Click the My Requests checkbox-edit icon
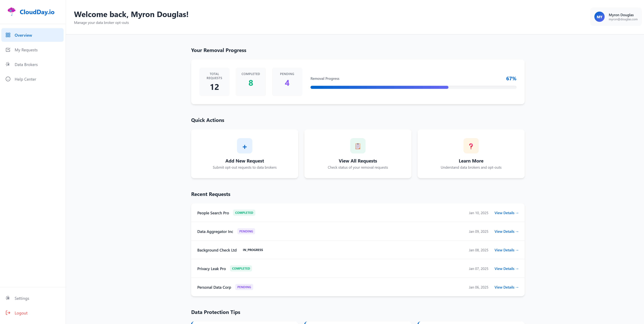Screen dimensions: 644x324 pos(8,50)
